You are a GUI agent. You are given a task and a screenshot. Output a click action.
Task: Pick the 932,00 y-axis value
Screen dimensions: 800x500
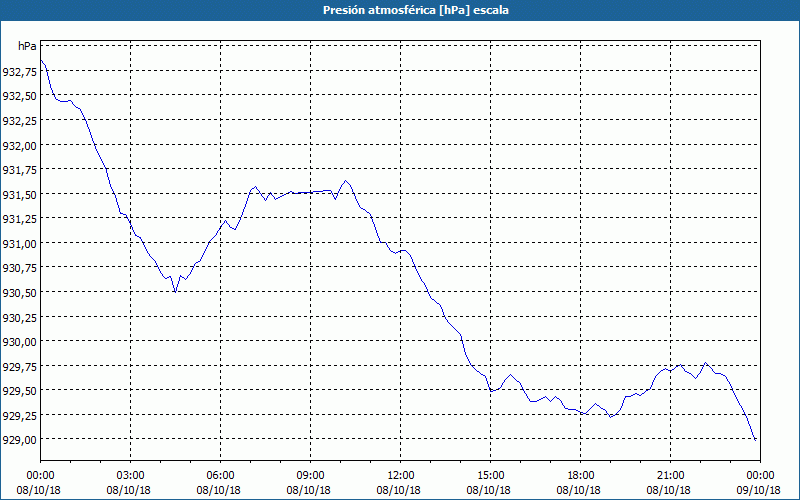coord(19,145)
